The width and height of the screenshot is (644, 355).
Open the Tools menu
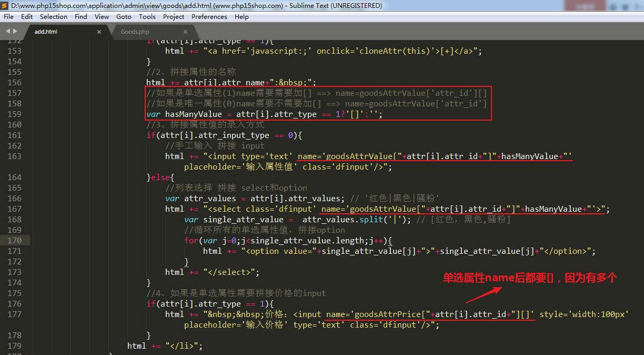point(147,17)
